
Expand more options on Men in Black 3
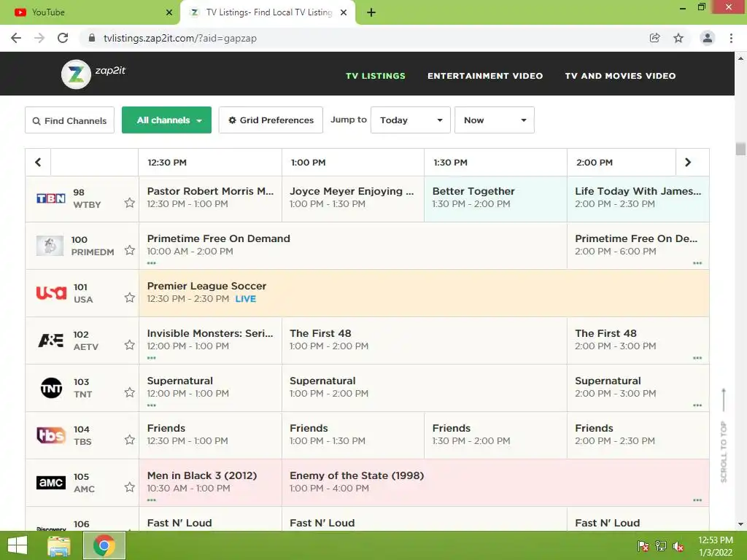(152, 500)
